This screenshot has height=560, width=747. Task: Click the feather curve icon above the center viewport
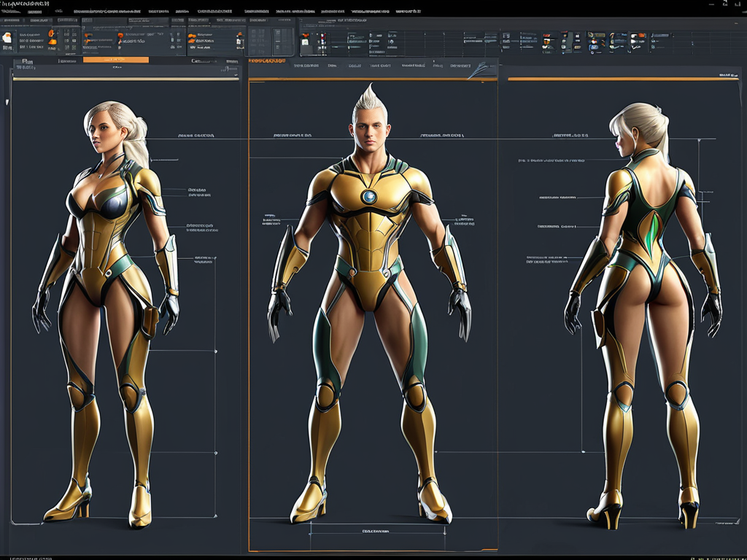(x=477, y=70)
